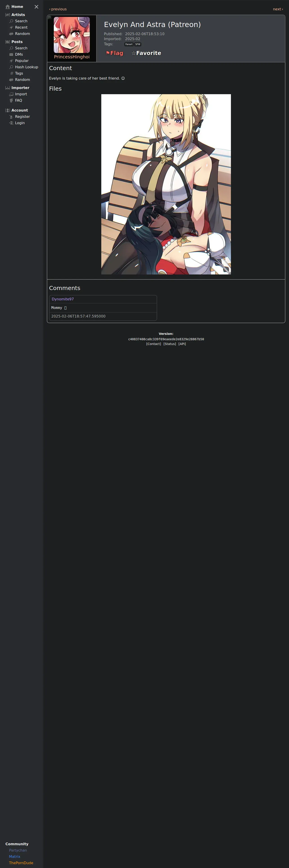
Task: Flag this post
Action: coord(115,53)
